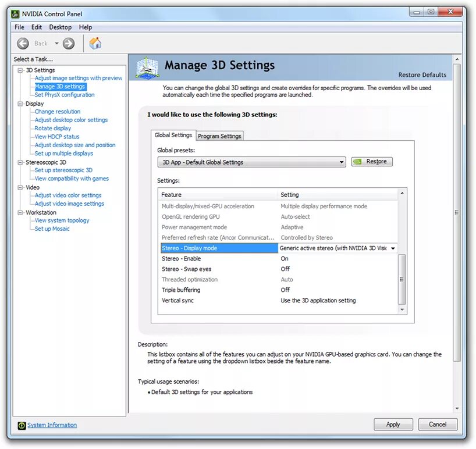This screenshot has width=476, height=449.
Task: Select the Vertical sync row
Action: tap(279, 300)
